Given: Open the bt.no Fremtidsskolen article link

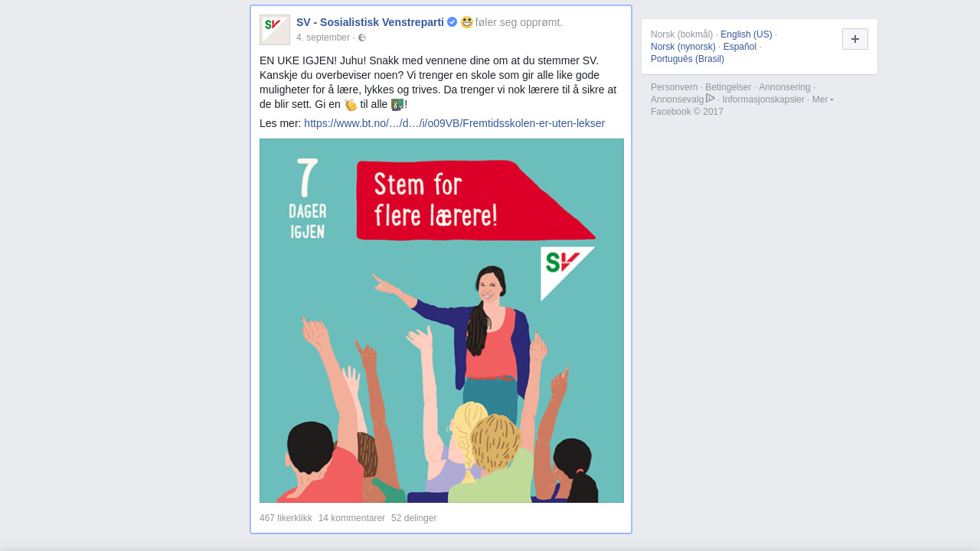Looking at the screenshot, I should pos(454,123).
